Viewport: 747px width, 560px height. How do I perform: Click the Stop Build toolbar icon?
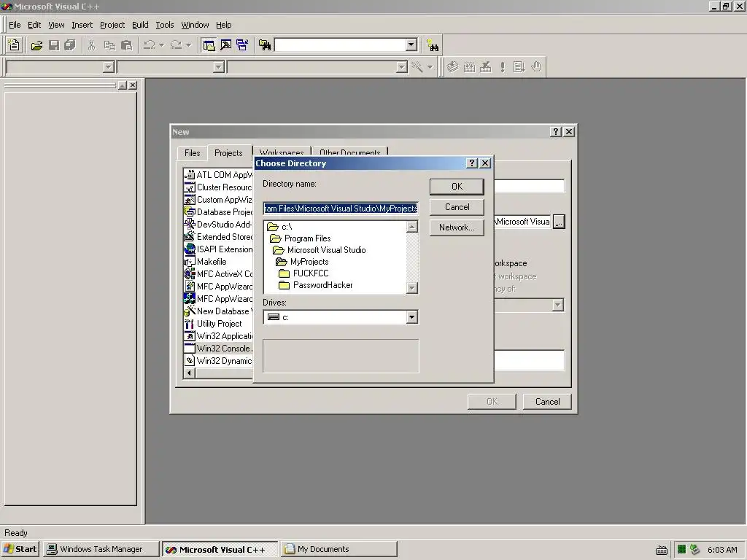[486, 66]
